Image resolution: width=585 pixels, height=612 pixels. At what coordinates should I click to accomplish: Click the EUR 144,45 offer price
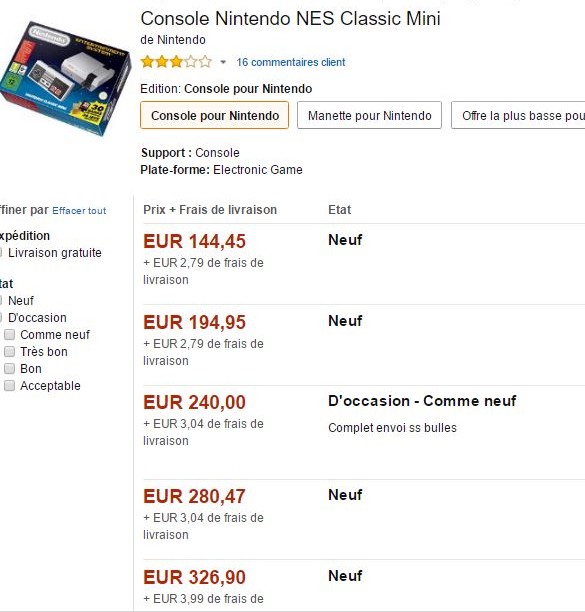point(194,241)
